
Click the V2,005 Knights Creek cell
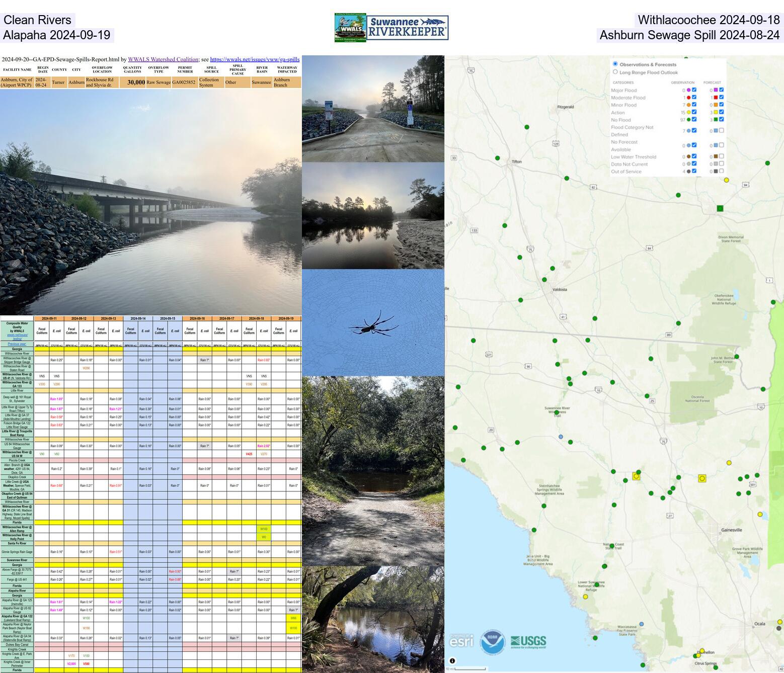71,664
